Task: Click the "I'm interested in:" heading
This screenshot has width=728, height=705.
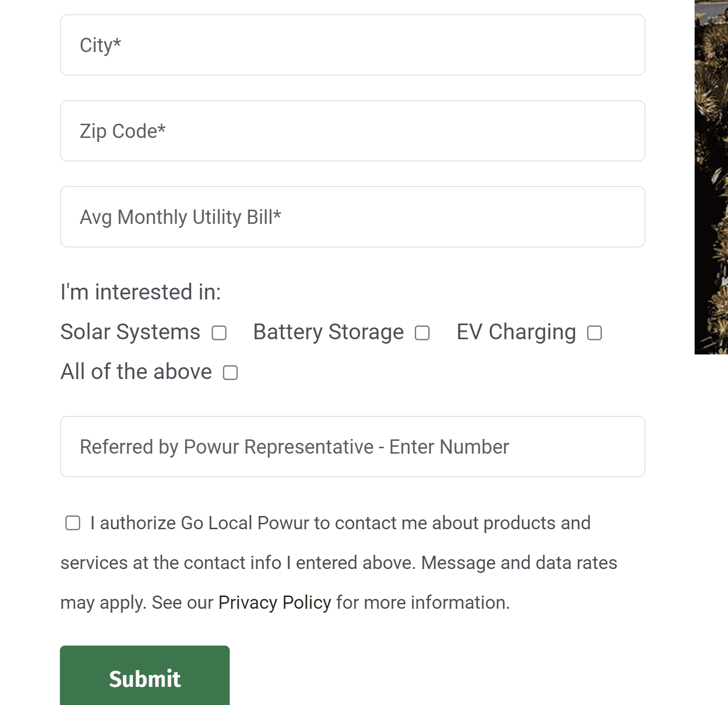Action: tap(140, 292)
